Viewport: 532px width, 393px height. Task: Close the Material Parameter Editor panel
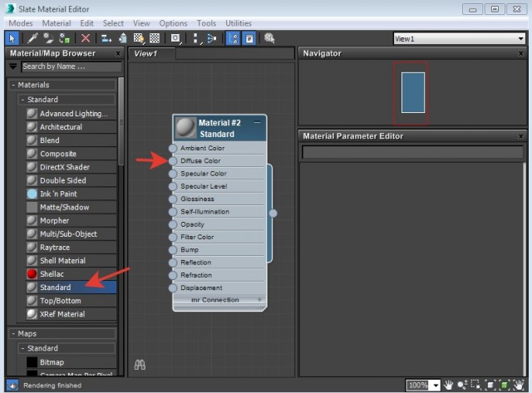[521, 136]
